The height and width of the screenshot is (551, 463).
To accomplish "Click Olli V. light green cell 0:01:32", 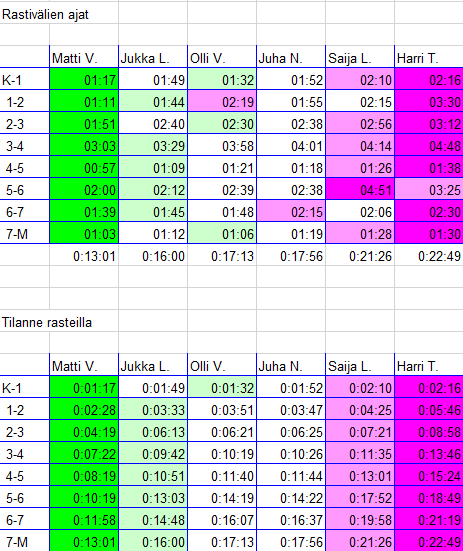I will [x=222, y=388].
